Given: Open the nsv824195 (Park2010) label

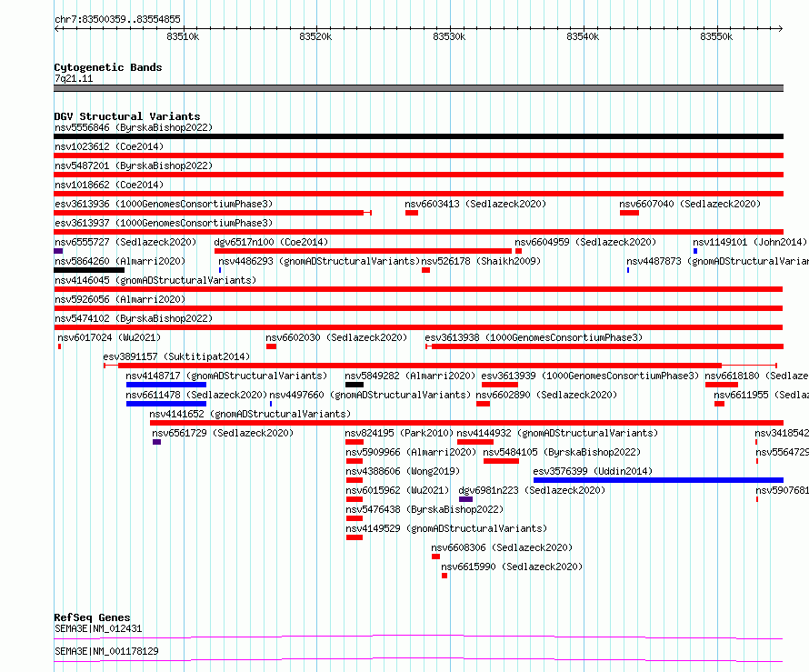Looking at the screenshot, I should [399, 433].
